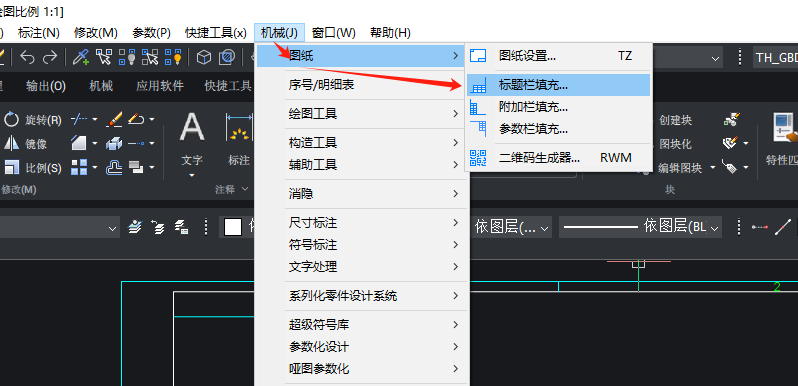
Task: Click the layer states manager icon
Action: (x=181, y=227)
